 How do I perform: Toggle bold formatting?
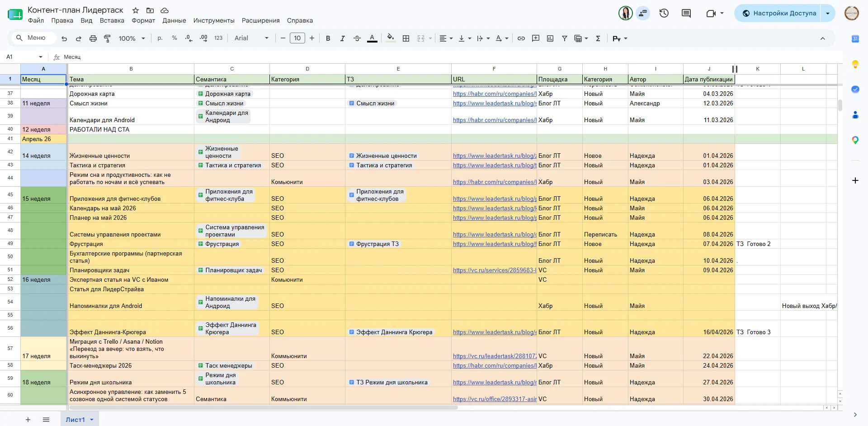pyautogui.click(x=328, y=38)
